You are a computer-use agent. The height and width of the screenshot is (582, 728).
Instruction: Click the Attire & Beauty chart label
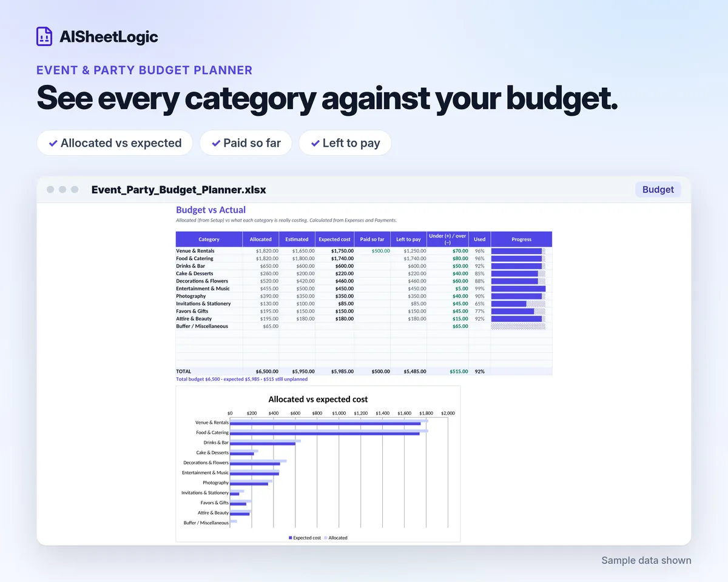213,512
